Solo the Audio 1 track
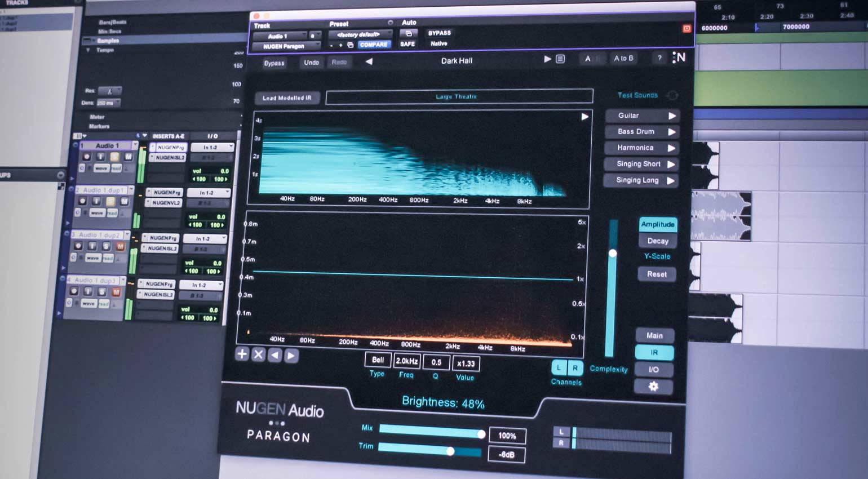This screenshot has width=868, height=479. 114,157
